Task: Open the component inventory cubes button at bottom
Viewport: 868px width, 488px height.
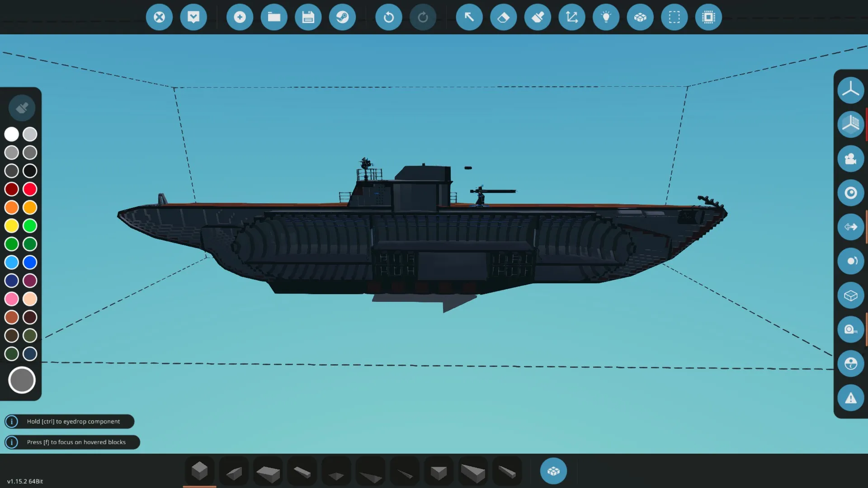Action: [553, 471]
